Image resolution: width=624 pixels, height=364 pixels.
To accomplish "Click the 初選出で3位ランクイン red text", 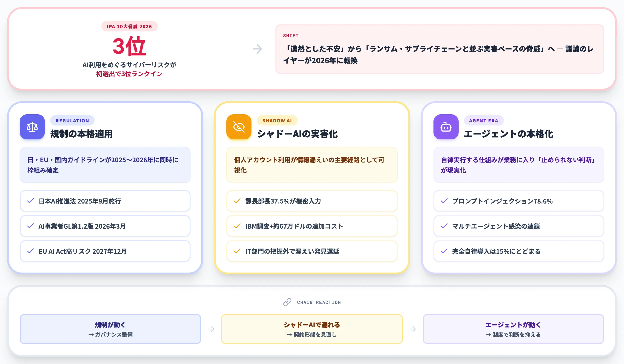I will click(x=129, y=74).
